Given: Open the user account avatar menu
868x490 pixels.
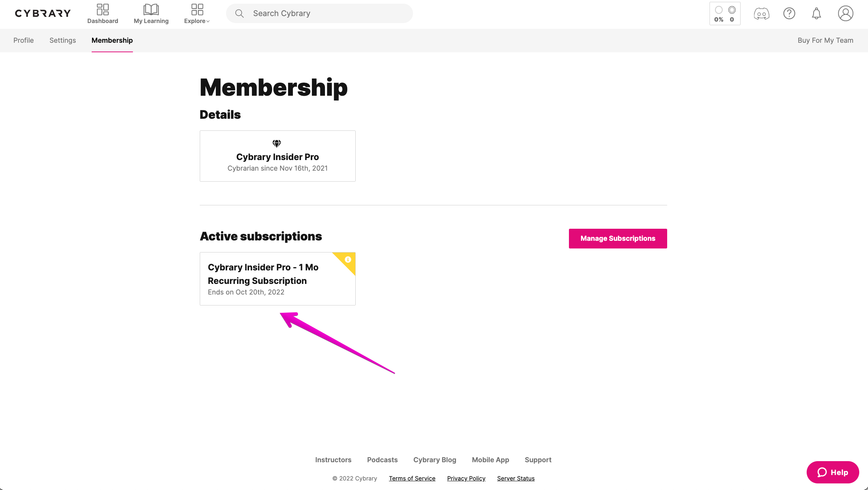Looking at the screenshot, I should [x=845, y=14].
